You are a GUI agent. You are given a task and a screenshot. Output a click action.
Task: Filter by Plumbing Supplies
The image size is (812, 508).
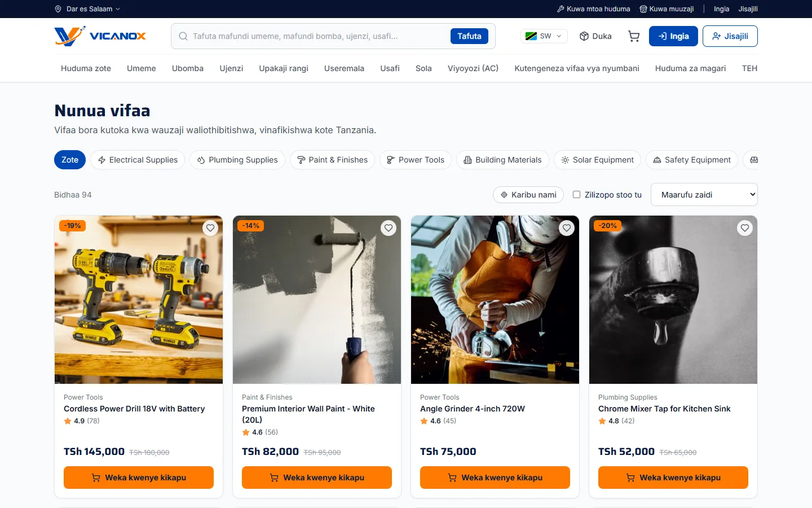237,160
